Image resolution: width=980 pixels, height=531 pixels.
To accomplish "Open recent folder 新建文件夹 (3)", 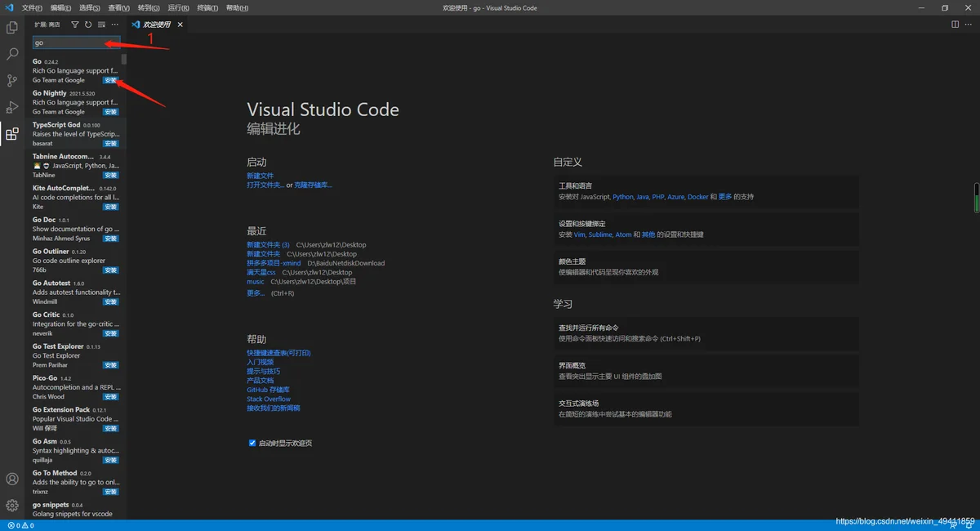I will click(x=268, y=245).
